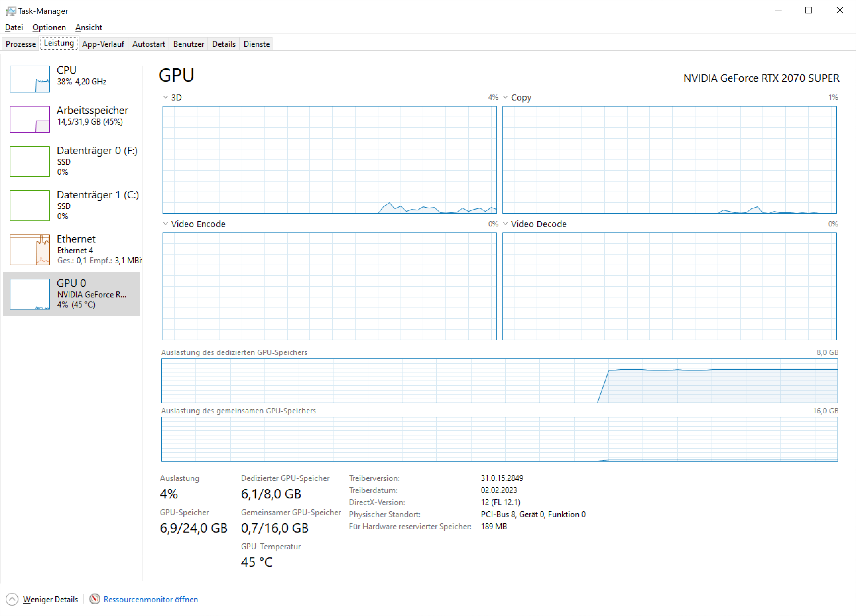The height and width of the screenshot is (616, 856).
Task: Click the Weniger Details button
Action: pyautogui.click(x=50, y=599)
